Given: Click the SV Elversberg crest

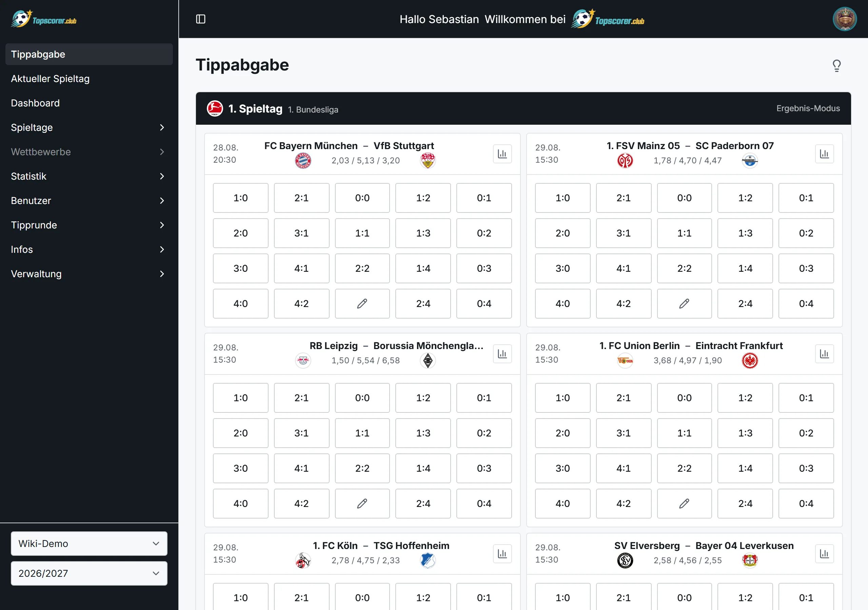Looking at the screenshot, I should pos(625,561).
